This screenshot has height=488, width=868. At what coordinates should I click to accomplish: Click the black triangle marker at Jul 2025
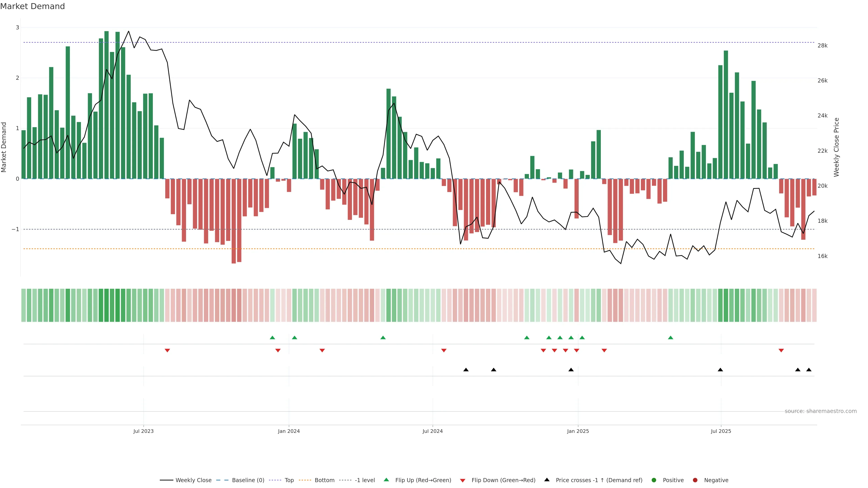point(720,370)
